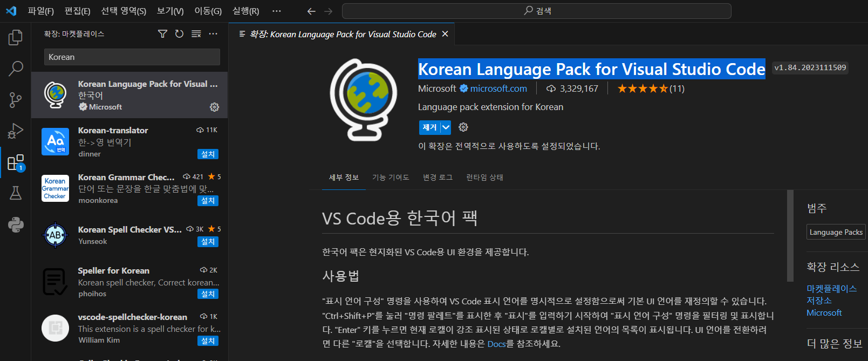Screen dimensions: 868x361
Task: Open the Search view in activity bar
Action: (16, 69)
